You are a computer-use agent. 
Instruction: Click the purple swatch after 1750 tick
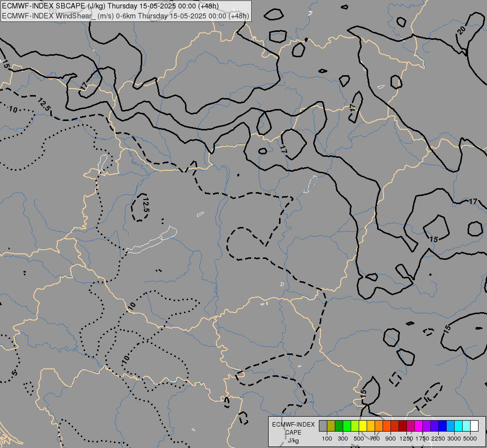pos(426,426)
